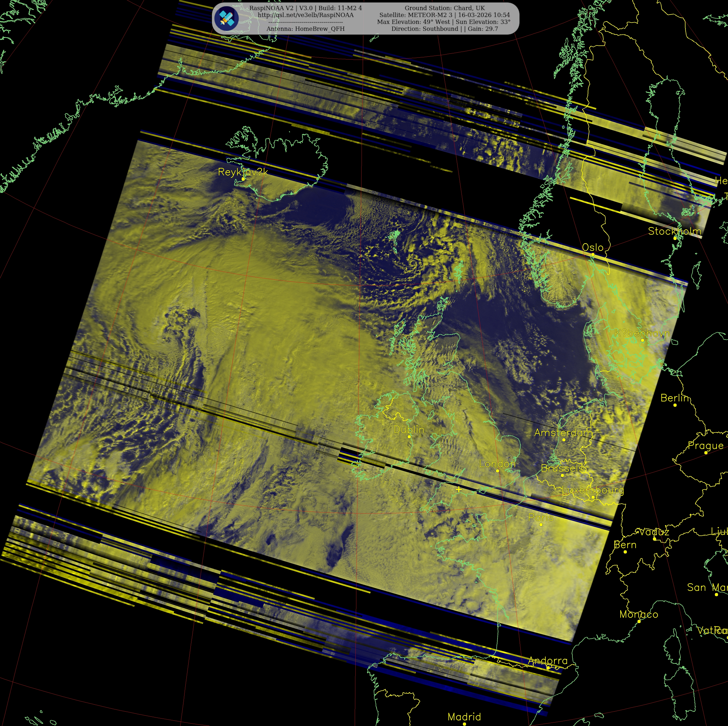Select the Andorra city label
Screen dimensions: 728x726
(548, 660)
